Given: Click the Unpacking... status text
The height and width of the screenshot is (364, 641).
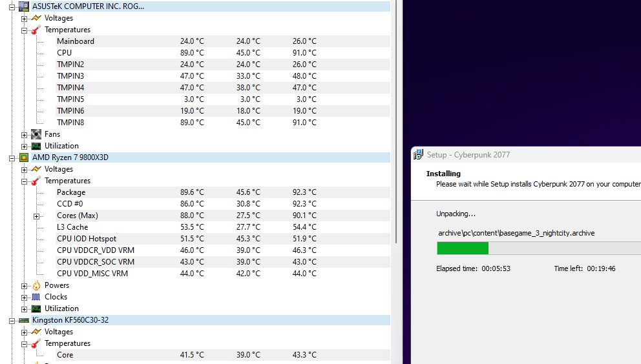Looking at the screenshot, I should point(456,214).
